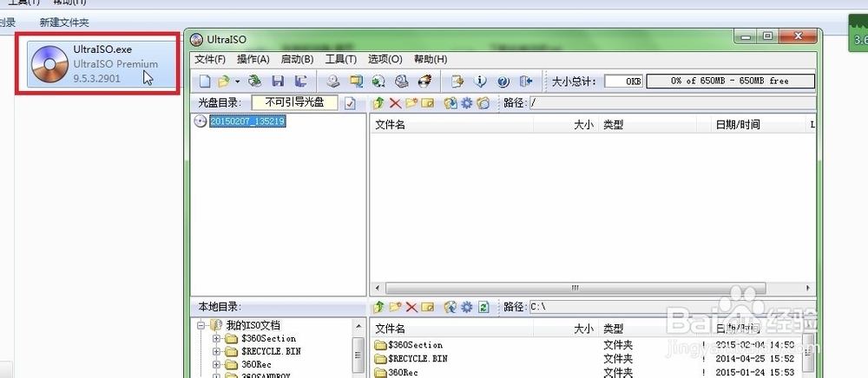The height and width of the screenshot is (378, 868).
Task: Click the Save As toolbar icon
Action: click(300, 81)
